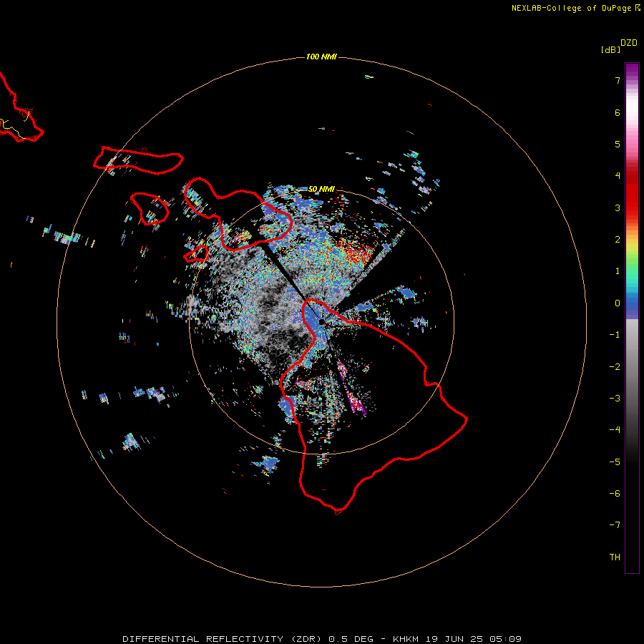Click the [dB] unit label
This screenshot has height=644, width=644.
pyautogui.click(x=610, y=49)
